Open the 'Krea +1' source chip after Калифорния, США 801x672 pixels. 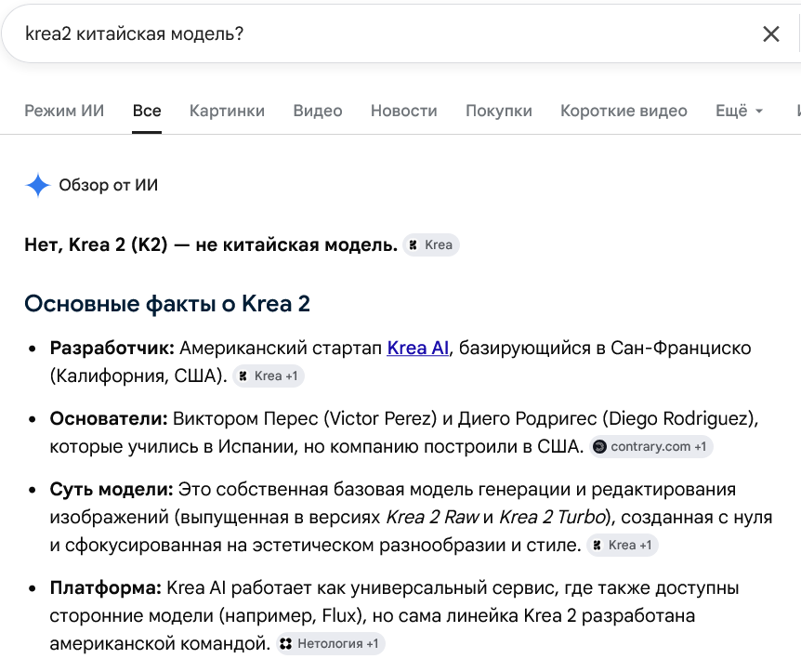[x=269, y=376]
